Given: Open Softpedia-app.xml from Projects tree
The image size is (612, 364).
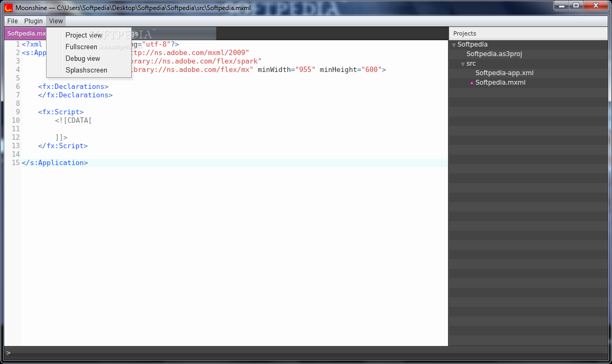Looking at the screenshot, I should click(x=504, y=73).
